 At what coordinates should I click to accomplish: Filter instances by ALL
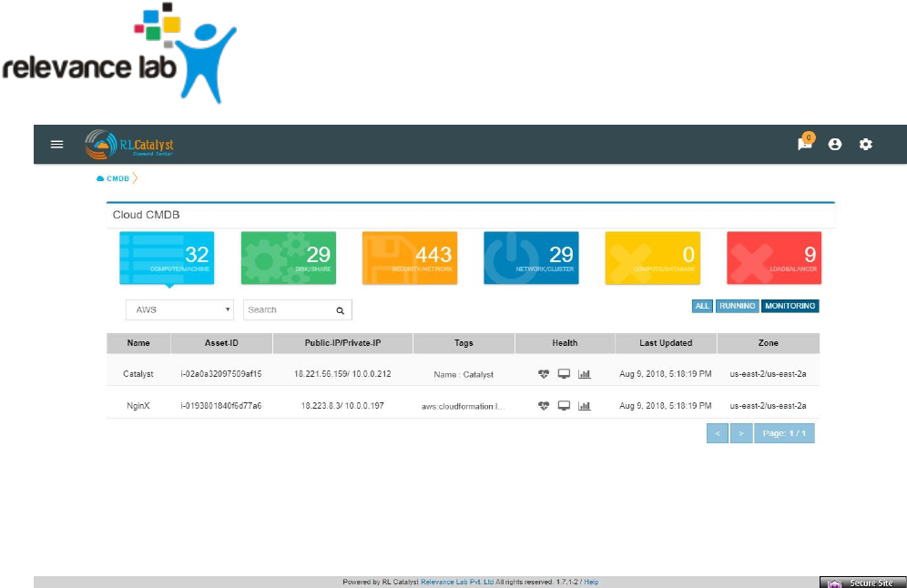click(702, 306)
